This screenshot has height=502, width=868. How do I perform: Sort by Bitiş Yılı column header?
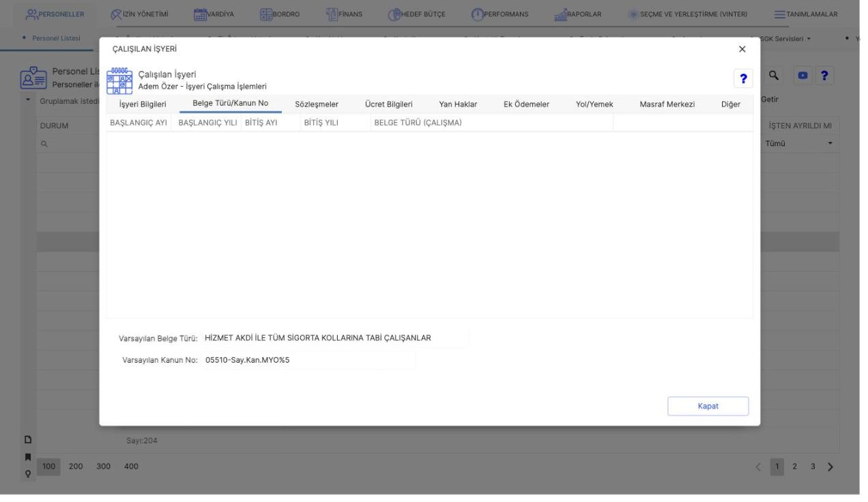(334, 123)
